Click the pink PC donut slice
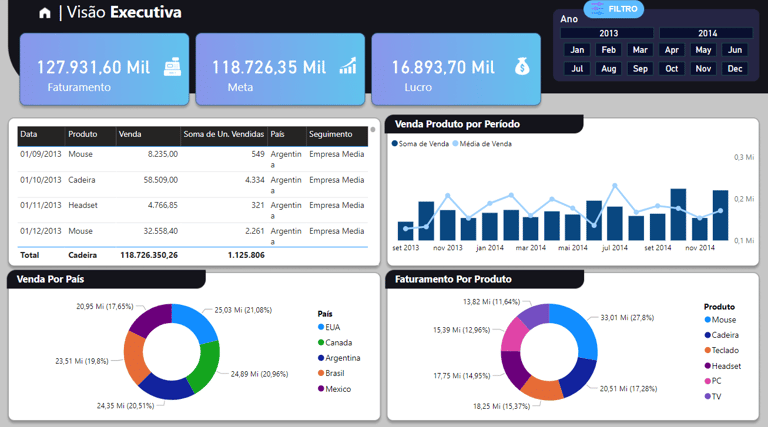This screenshot has width=768, height=427. click(512, 334)
